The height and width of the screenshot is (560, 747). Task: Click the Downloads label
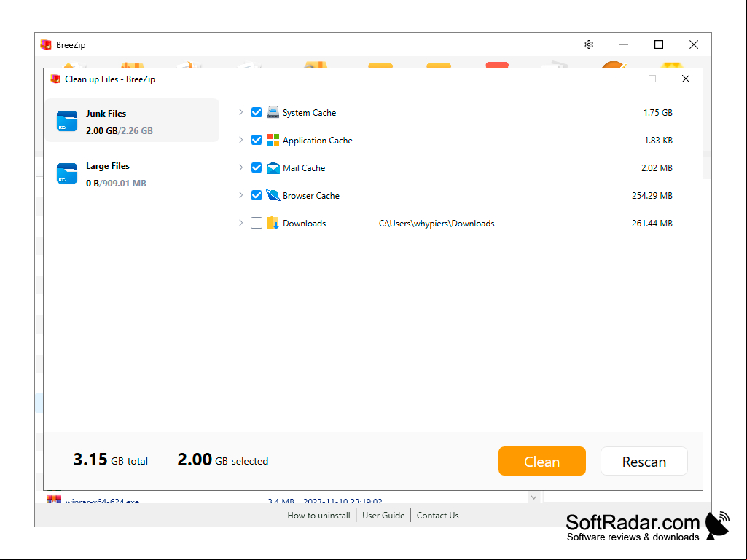304,224
